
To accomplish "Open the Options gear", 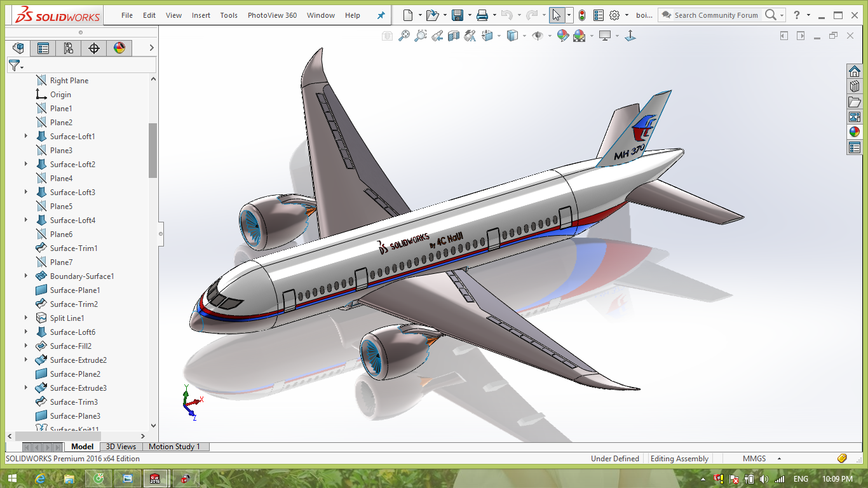I will (614, 15).
